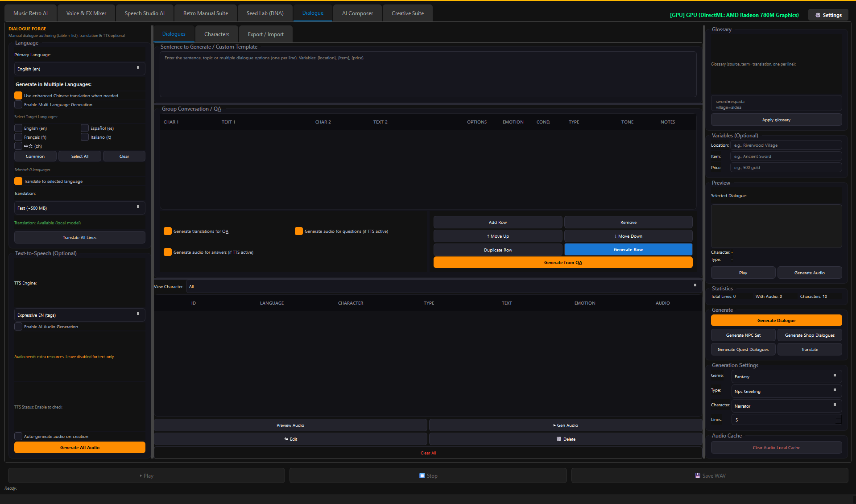Enable Multi-Language Generation checkbox
This screenshot has width=856, height=504.
[x=18, y=104]
